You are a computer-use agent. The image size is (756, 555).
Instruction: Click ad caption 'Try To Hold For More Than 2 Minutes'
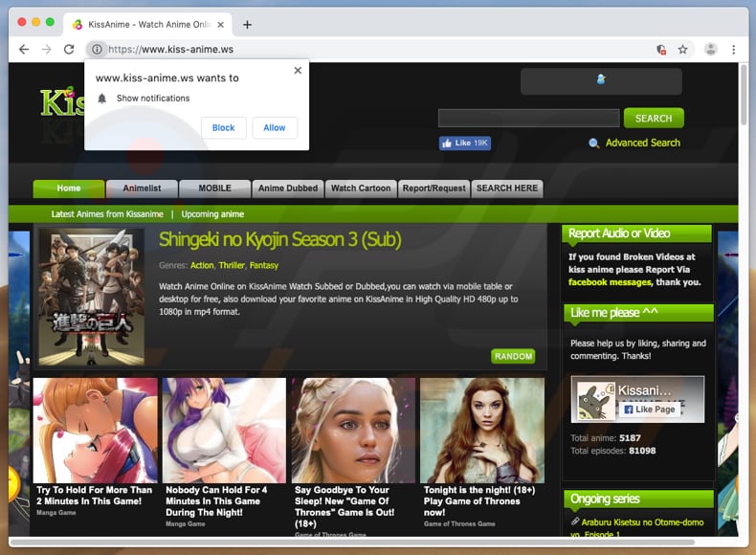click(95, 496)
